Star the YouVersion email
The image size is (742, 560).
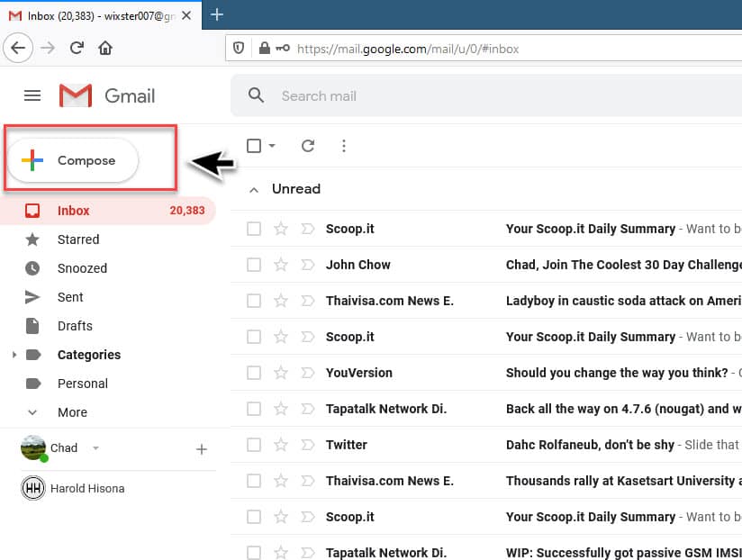pyautogui.click(x=281, y=373)
